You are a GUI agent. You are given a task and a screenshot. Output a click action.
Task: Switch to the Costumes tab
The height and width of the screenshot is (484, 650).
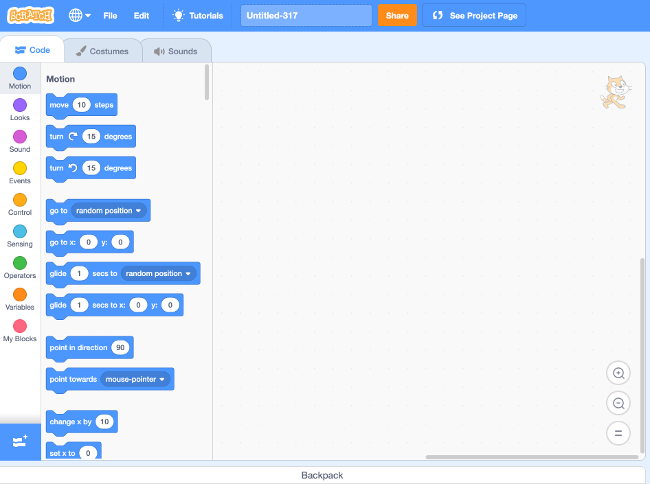[x=102, y=50]
